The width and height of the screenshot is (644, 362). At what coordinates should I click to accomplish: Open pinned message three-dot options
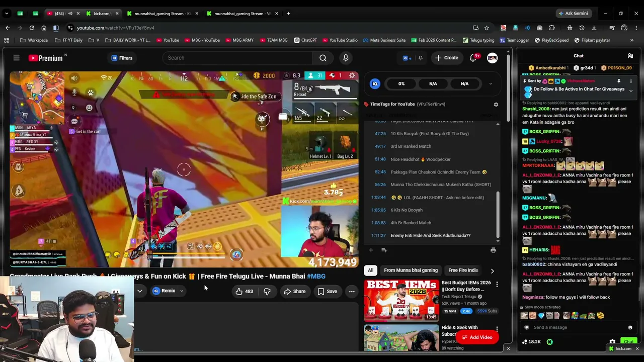[631, 81]
